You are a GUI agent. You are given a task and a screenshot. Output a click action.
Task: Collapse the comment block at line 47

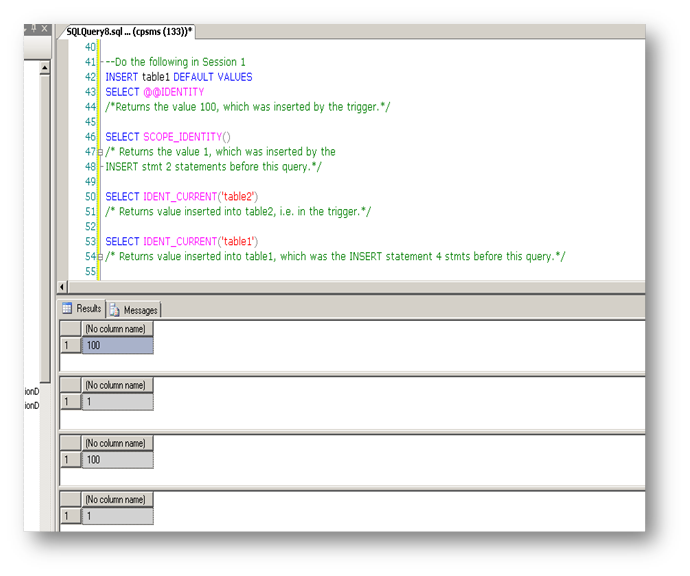(x=100, y=152)
